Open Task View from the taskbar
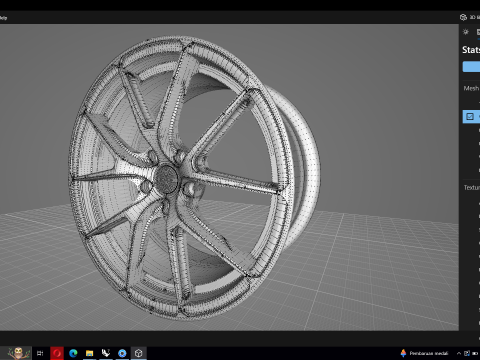This screenshot has width=480, height=360. click(40, 353)
